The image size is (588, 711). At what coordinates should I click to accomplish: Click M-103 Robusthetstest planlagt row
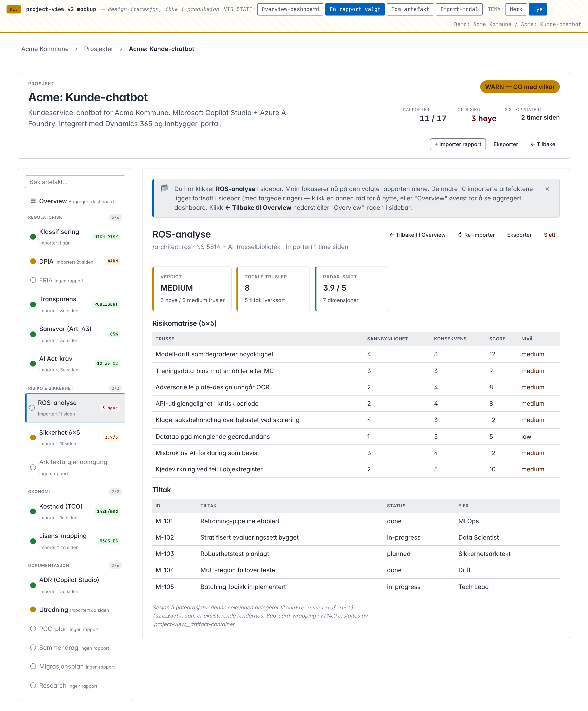coord(356,554)
